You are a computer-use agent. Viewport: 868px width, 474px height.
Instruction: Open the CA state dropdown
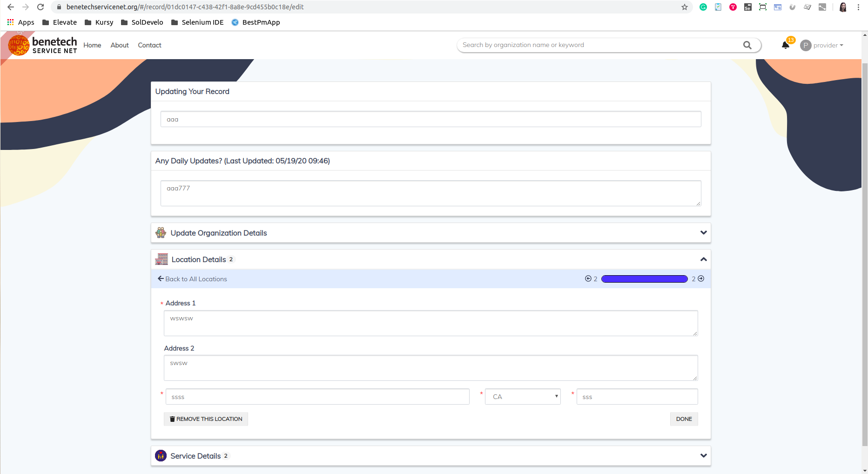click(522, 396)
